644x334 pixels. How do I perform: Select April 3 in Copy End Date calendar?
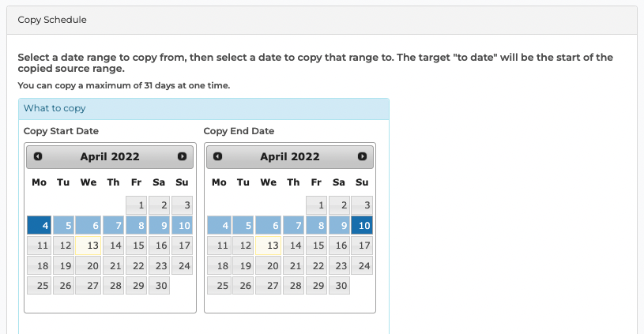[x=362, y=205]
